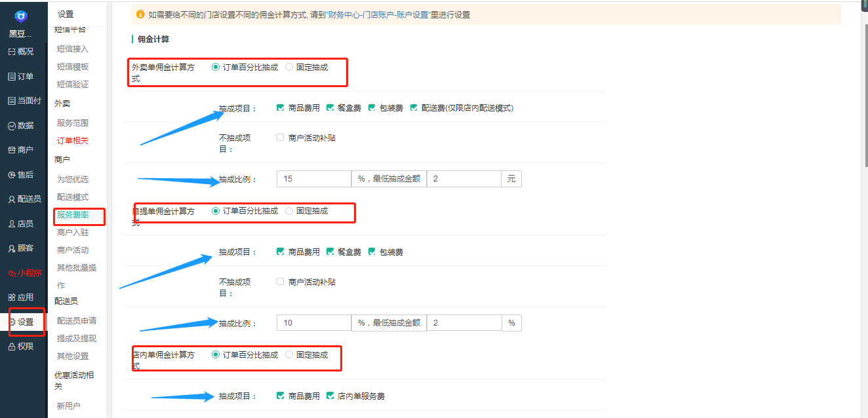Open the red 小程序 sidebar item
Image resolution: width=868 pixels, height=418 pixels.
(x=25, y=273)
